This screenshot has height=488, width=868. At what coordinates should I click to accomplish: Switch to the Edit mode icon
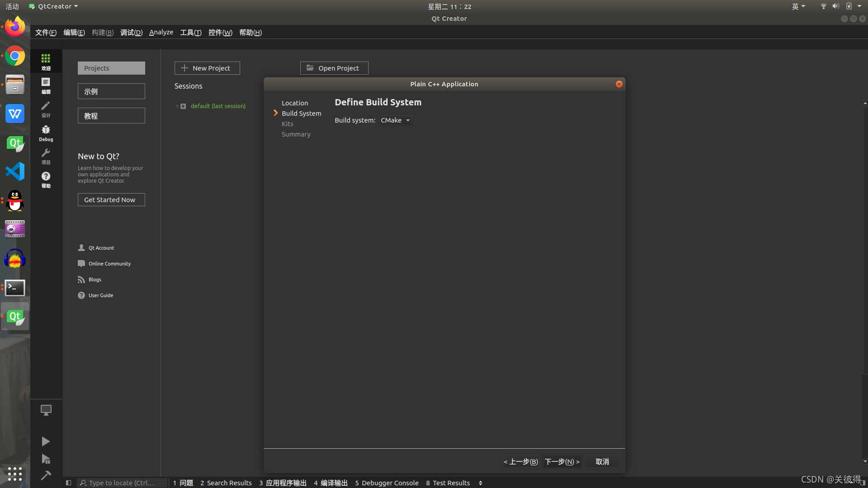pos(46,85)
